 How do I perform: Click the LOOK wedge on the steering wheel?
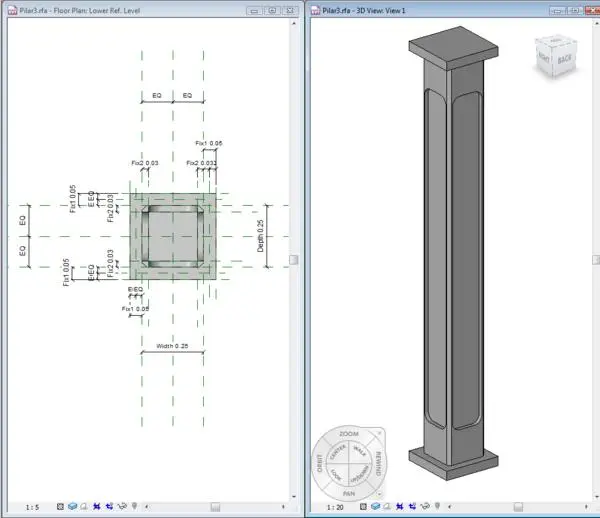pos(336,475)
